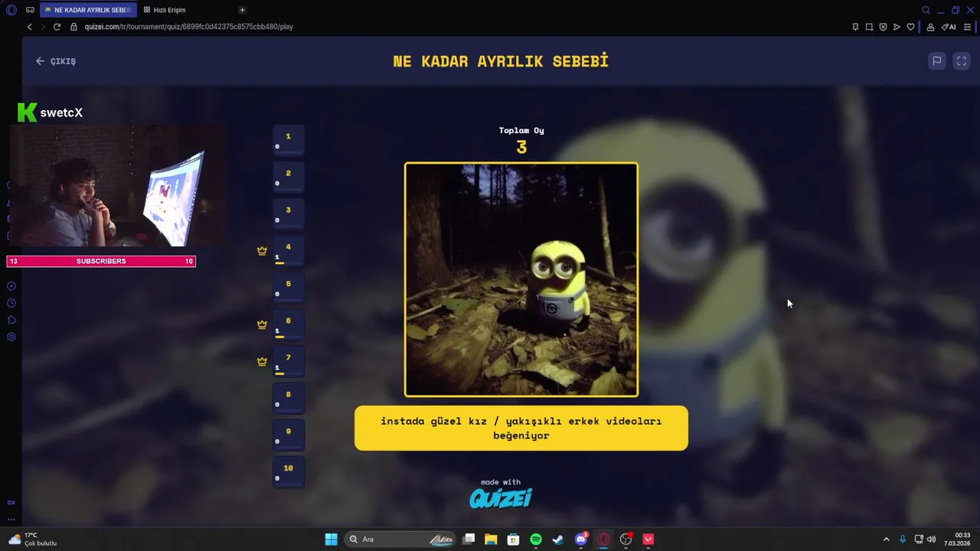Open sidebar settings gear icon
Viewport: 980px width, 551px height.
point(11,337)
